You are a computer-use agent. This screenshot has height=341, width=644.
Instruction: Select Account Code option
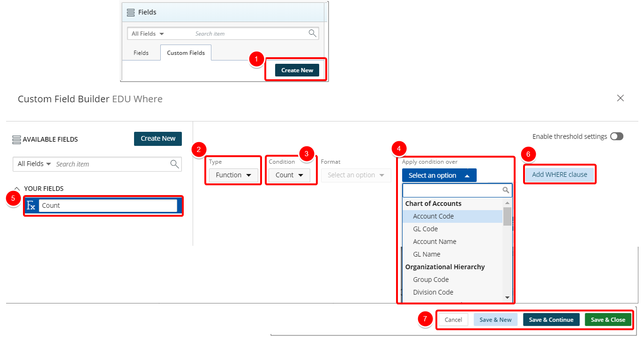pyautogui.click(x=453, y=216)
